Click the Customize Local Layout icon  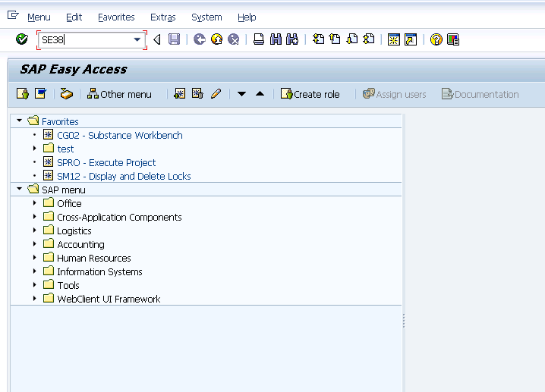453,39
